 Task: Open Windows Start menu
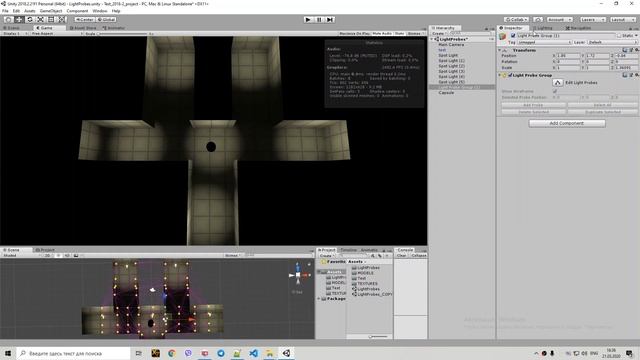8,353
